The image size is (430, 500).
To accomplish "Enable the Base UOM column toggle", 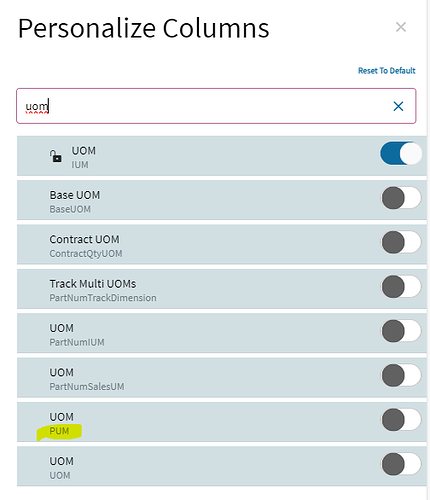I will coord(401,198).
